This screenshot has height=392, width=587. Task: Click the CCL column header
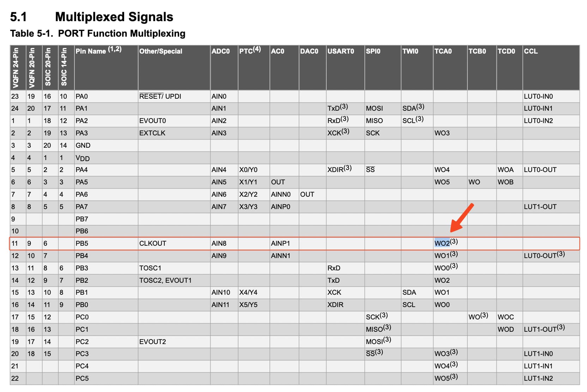(531, 51)
